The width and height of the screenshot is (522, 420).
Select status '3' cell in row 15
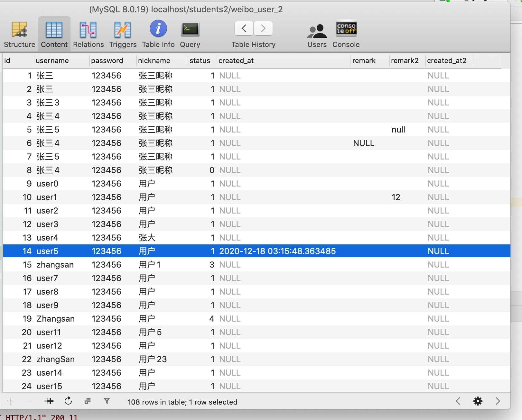pyautogui.click(x=212, y=265)
